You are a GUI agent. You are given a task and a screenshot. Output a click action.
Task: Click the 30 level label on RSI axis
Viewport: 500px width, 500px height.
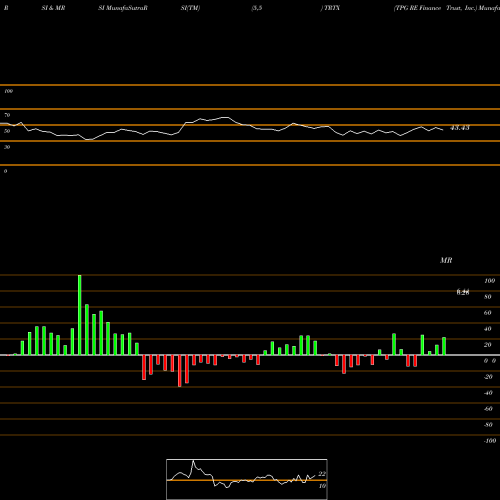point(7,147)
